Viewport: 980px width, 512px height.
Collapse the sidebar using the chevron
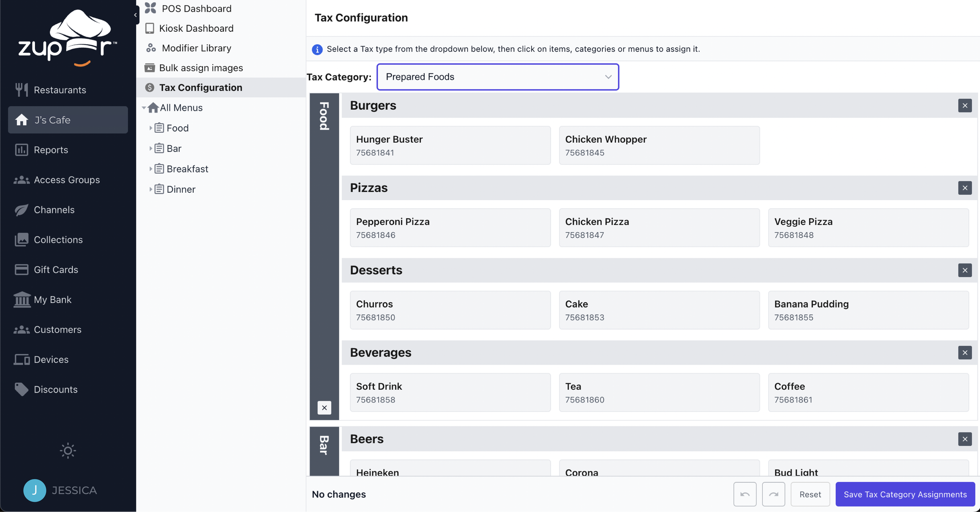pos(135,15)
